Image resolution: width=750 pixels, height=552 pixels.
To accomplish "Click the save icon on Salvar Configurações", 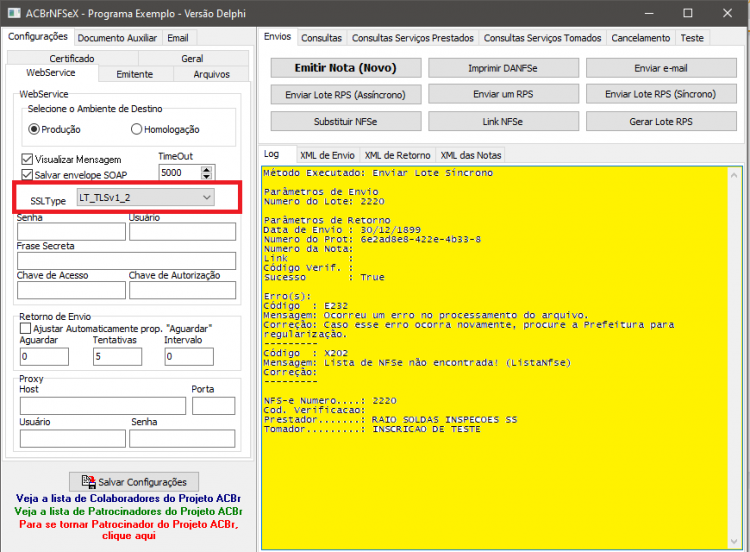I will click(88, 482).
